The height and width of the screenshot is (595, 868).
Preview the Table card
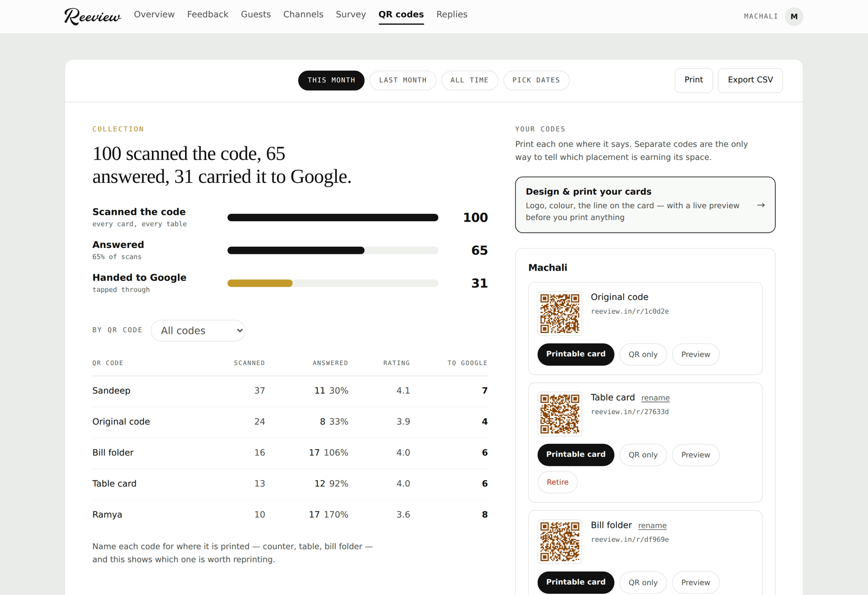(695, 455)
